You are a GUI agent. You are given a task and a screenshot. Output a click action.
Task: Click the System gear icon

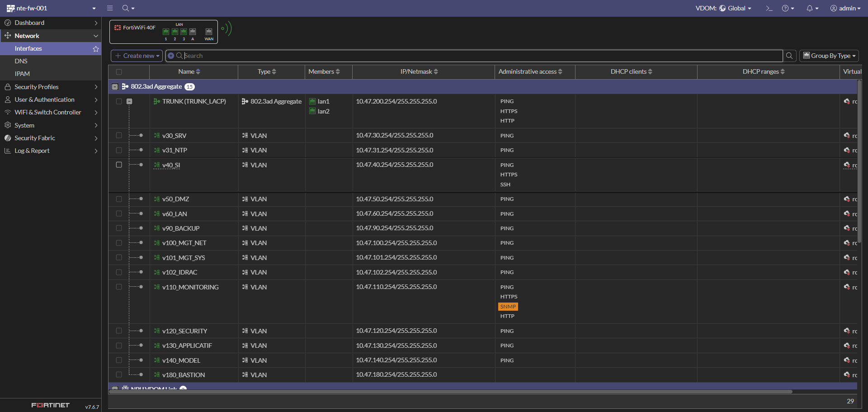8,125
